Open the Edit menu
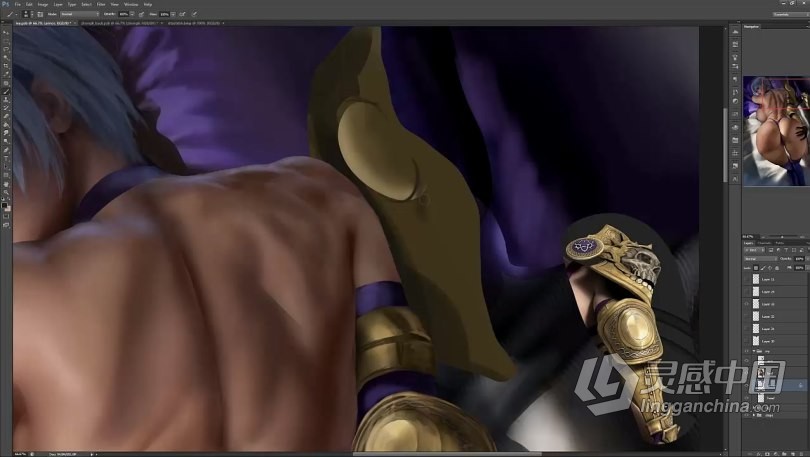 coord(29,5)
